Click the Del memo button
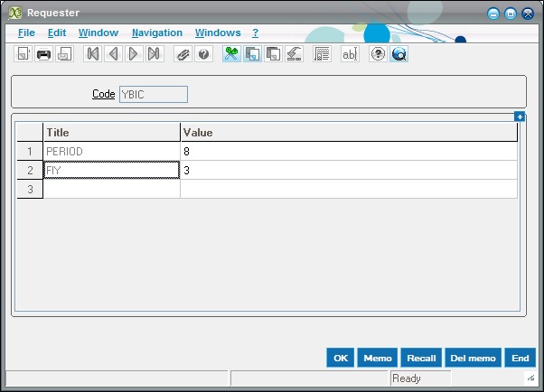 (473, 358)
